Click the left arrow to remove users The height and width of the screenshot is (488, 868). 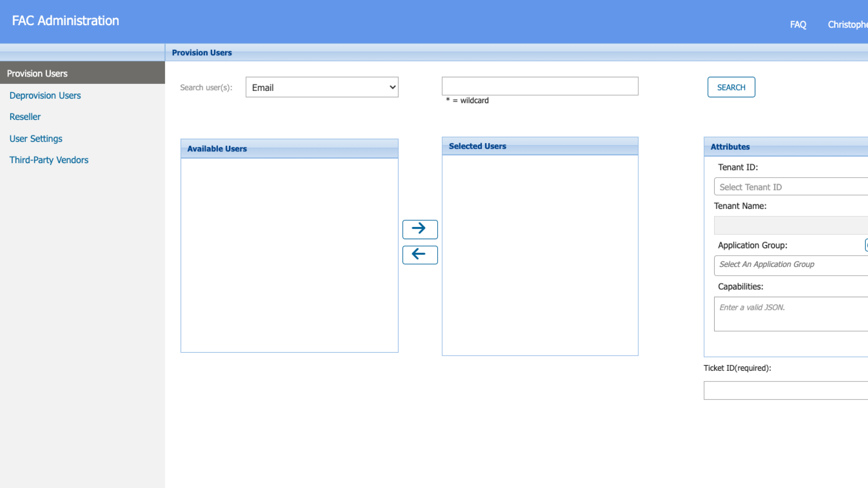420,255
